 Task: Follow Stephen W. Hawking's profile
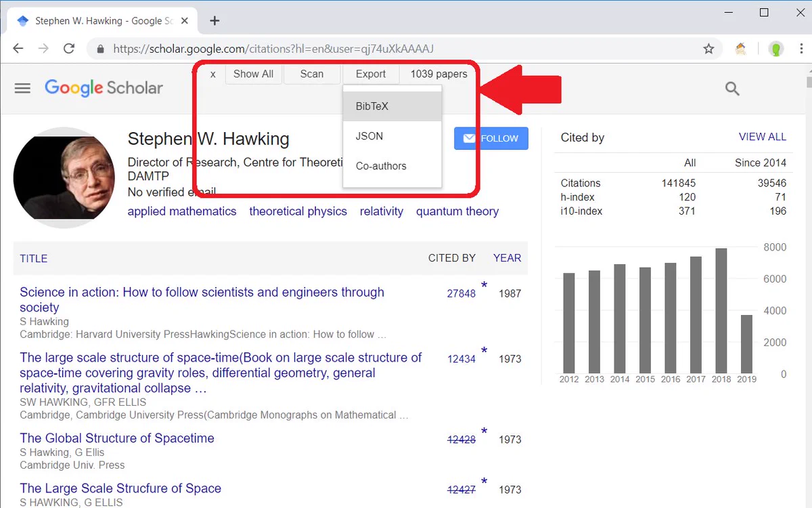[x=491, y=138]
